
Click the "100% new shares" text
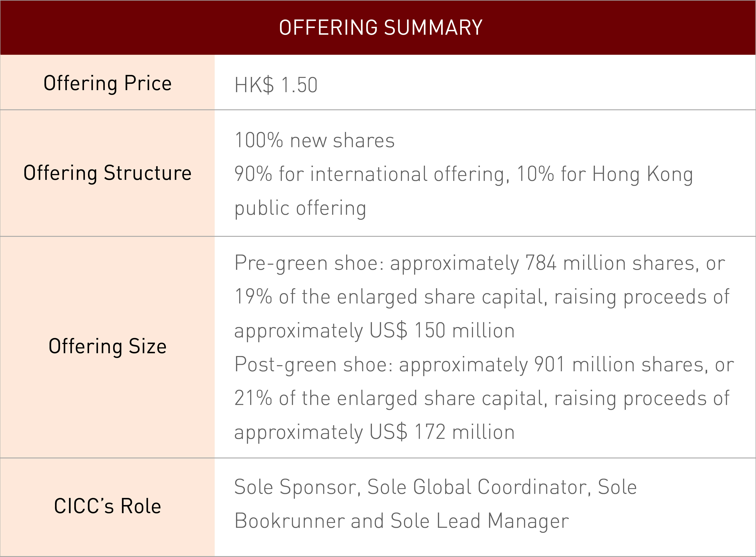tap(314, 140)
